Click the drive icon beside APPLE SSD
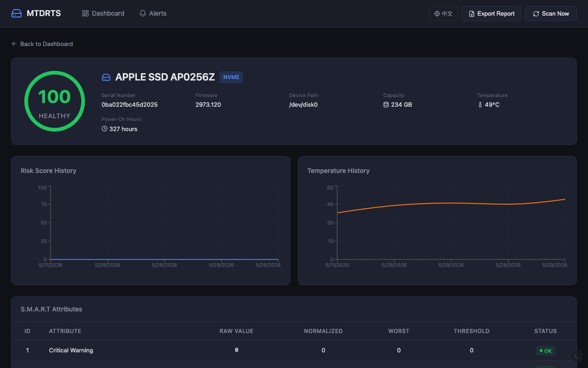 point(106,77)
